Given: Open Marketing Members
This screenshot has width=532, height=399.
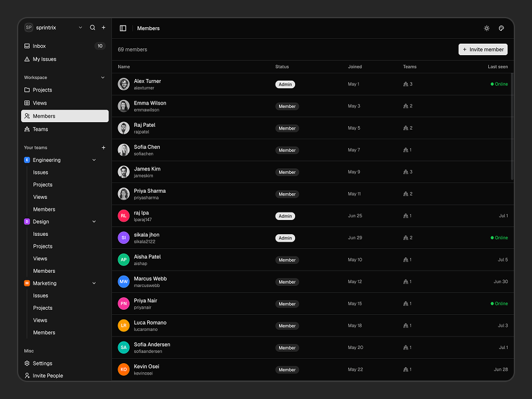Looking at the screenshot, I should click(44, 332).
